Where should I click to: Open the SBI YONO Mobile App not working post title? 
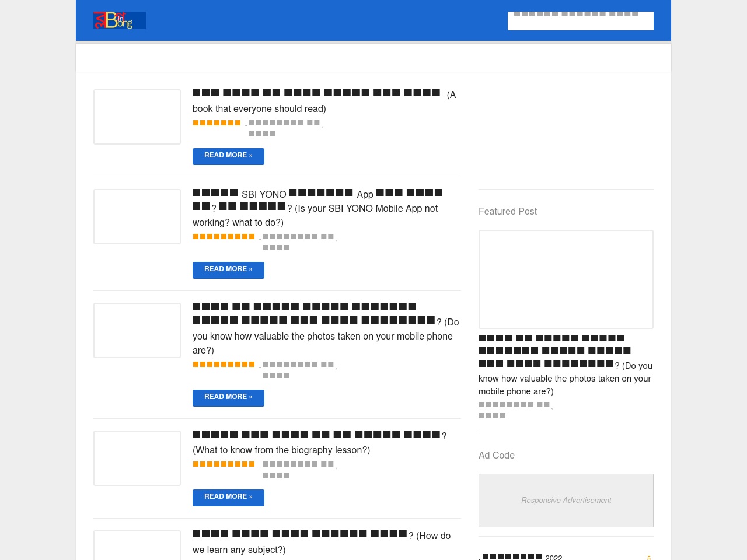coord(318,208)
